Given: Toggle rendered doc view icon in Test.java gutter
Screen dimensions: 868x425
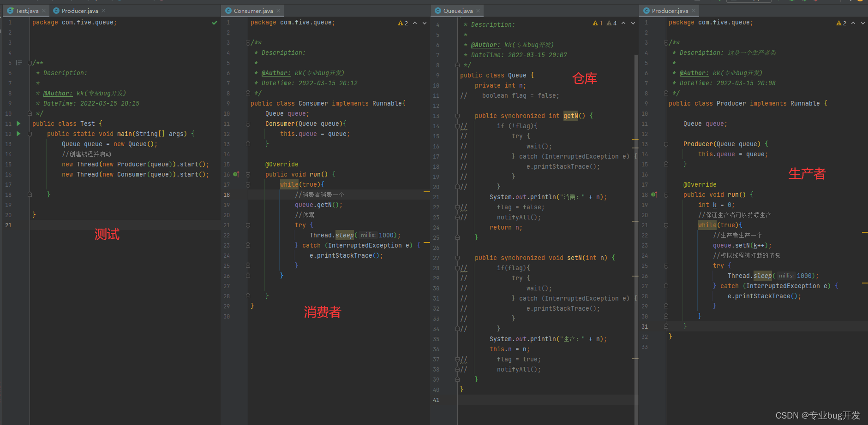Looking at the screenshot, I should (x=19, y=63).
